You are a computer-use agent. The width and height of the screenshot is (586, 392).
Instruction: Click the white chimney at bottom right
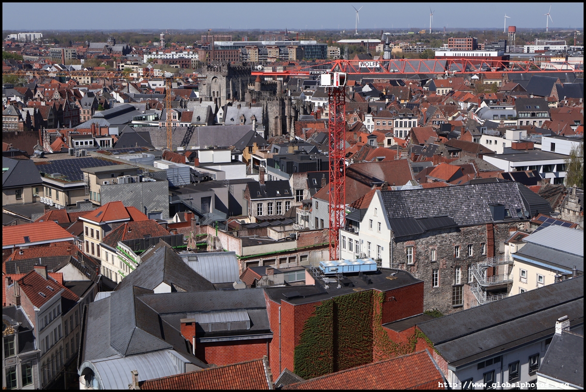(562, 325)
